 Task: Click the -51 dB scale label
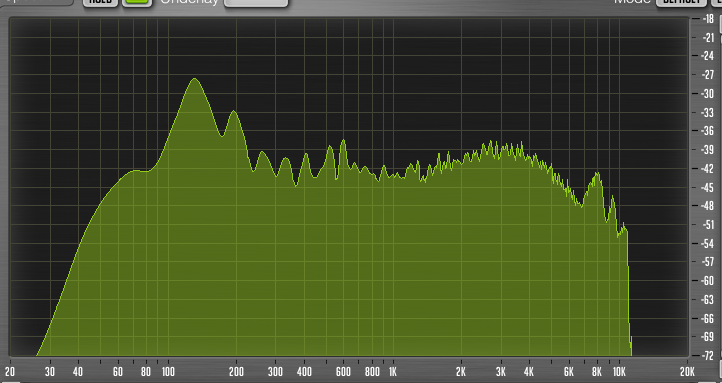pyautogui.click(x=708, y=225)
